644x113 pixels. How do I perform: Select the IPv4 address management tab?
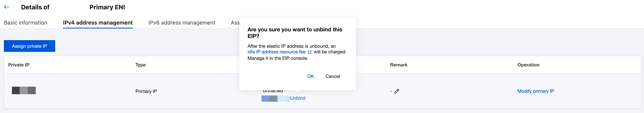click(x=98, y=23)
